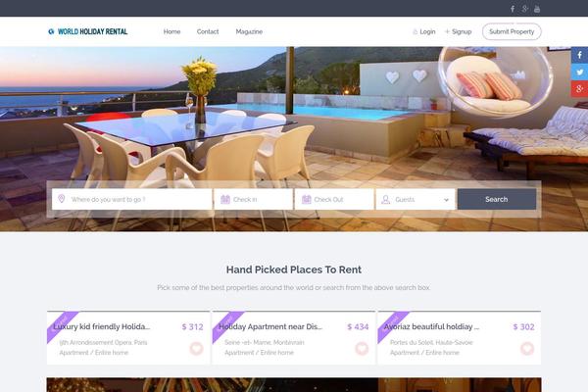This screenshot has width=588, height=392.
Task: Click the blue Facebook side share button
Action: pos(579,55)
